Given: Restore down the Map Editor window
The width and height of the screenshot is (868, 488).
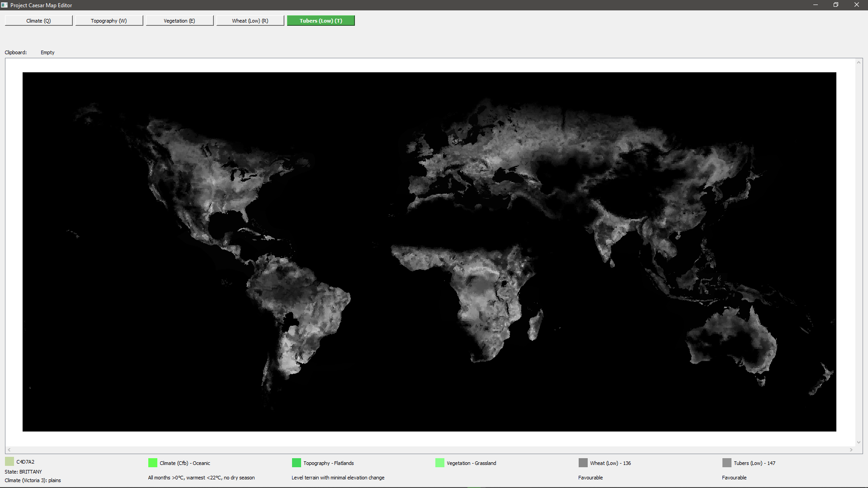Looking at the screenshot, I should tap(836, 5).
